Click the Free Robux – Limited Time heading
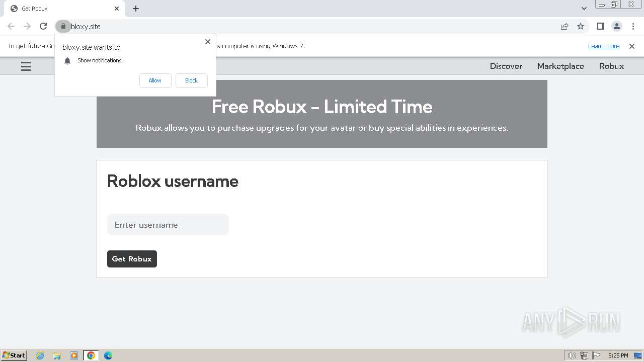 pyautogui.click(x=322, y=107)
